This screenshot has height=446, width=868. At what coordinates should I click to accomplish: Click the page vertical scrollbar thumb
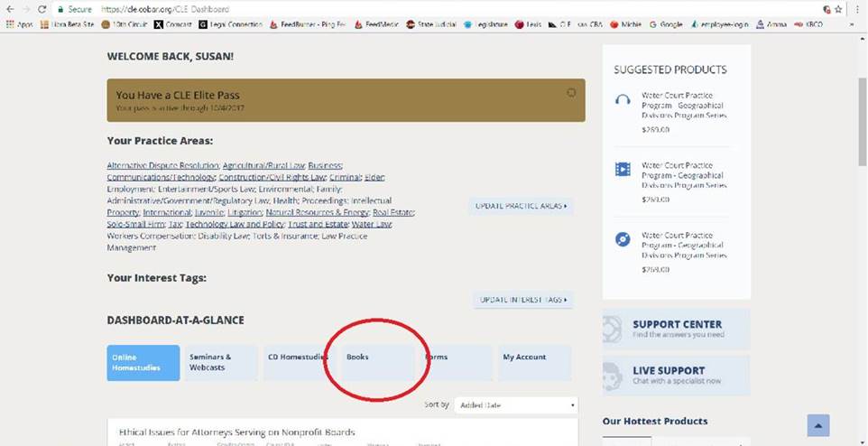coord(863,122)
